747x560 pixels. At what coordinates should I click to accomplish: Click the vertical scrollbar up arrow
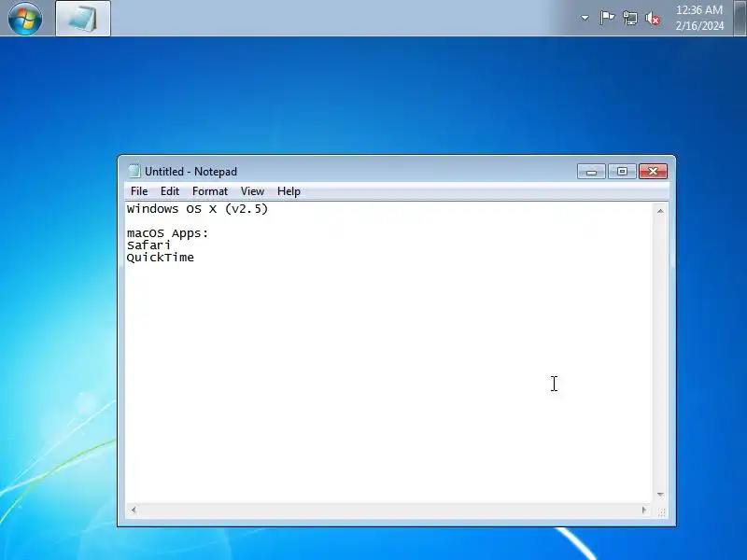tap(660, 211)
